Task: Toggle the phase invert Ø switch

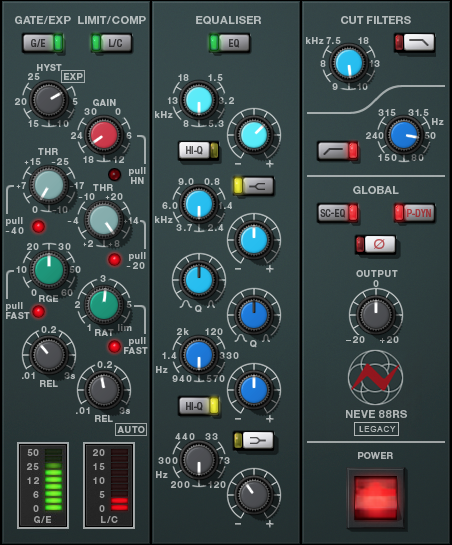Action: [x=375, y=244]
